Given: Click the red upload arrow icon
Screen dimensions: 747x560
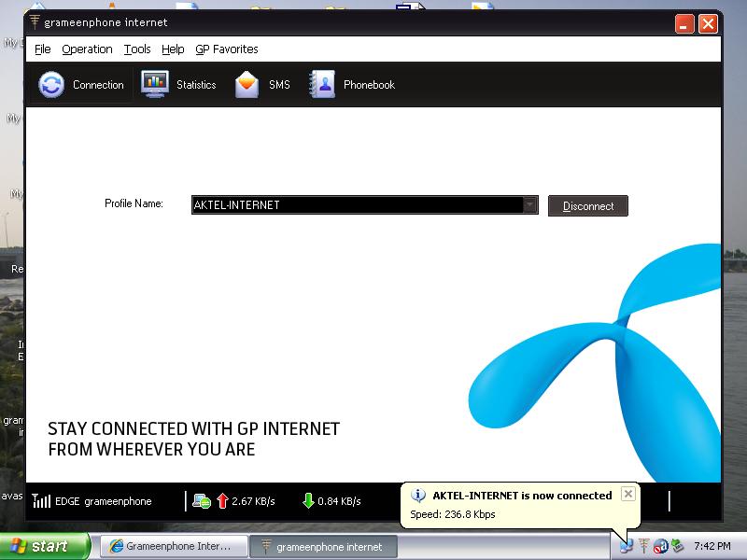Looking at the screenshot, I should click(x=222, y=501).
